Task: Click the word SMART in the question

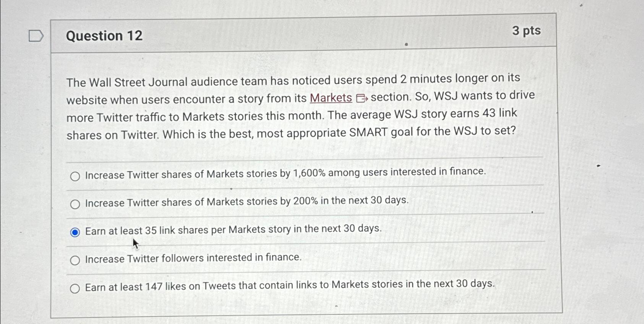Action: click(x=368, y=133)
